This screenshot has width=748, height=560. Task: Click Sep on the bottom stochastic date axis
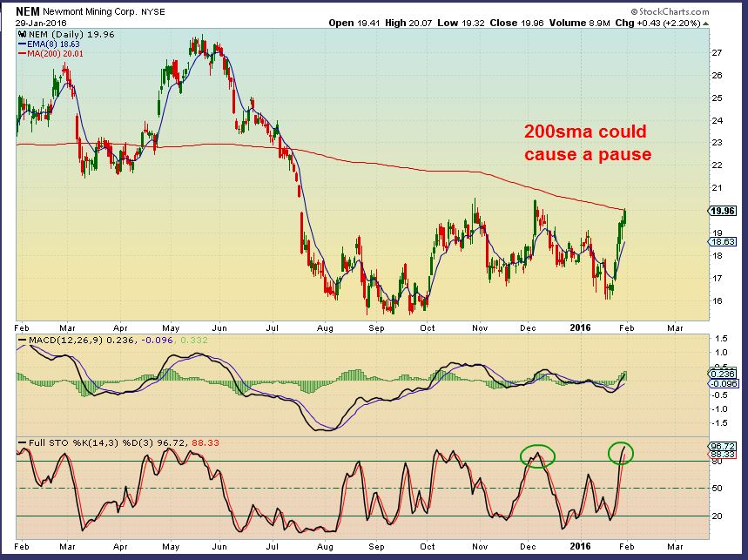[376, 547]
